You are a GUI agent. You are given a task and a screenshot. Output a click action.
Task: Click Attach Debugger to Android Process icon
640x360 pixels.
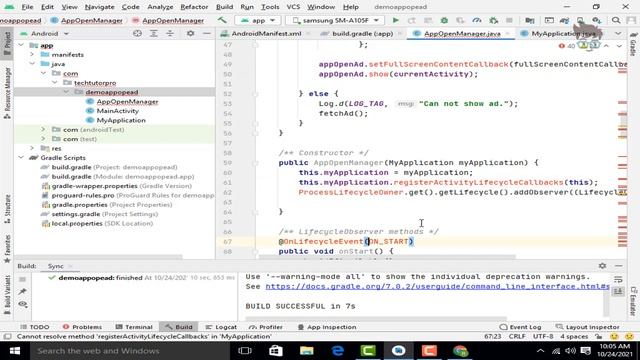[x=493, y=20]
